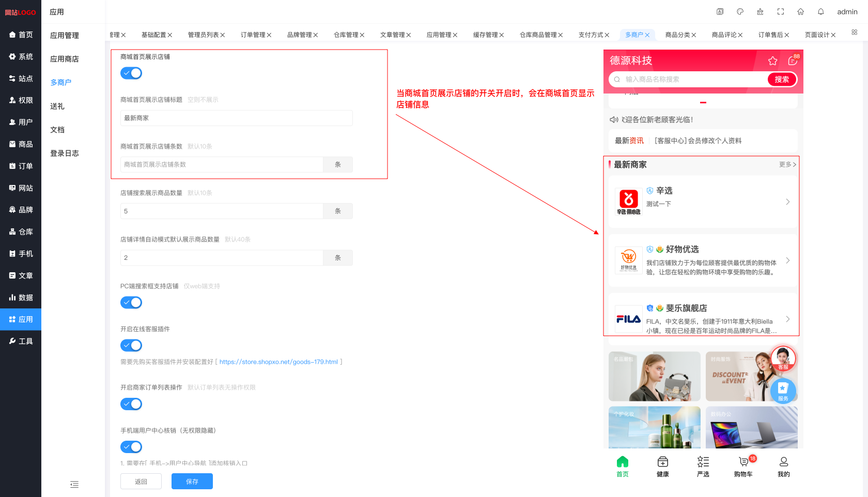868x497 pixels.
Task: Click the home icon in top bar
Action: [800, 12]
